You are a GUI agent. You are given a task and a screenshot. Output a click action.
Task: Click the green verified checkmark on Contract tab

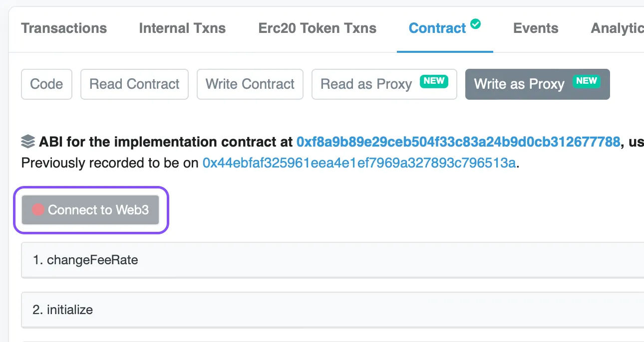coord(476,23)
